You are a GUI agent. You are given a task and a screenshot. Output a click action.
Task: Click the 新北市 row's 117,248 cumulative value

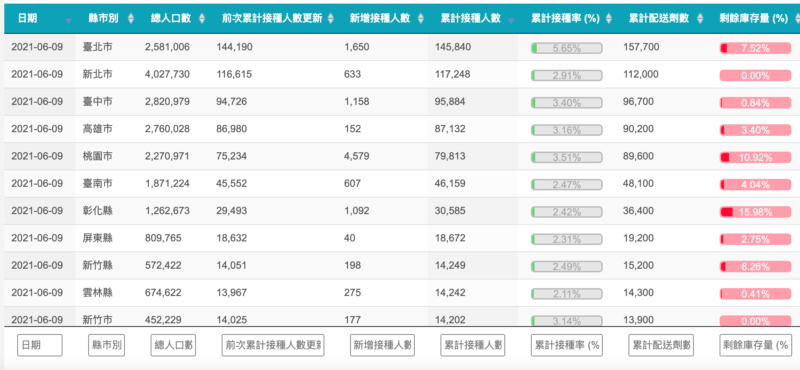(450, 75)
